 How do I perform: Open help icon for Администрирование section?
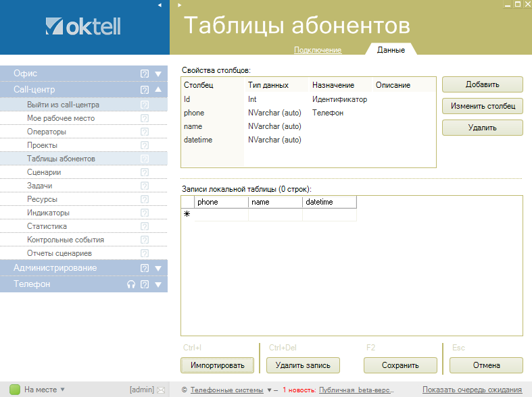tap(144, 268)
